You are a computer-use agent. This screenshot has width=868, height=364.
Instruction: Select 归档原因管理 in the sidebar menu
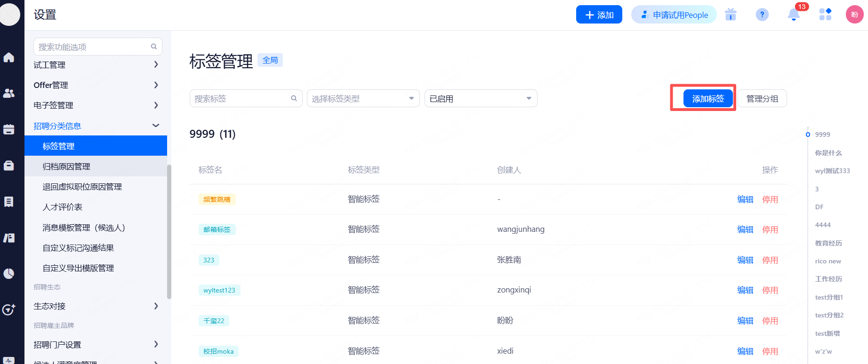tap(66, 166)
